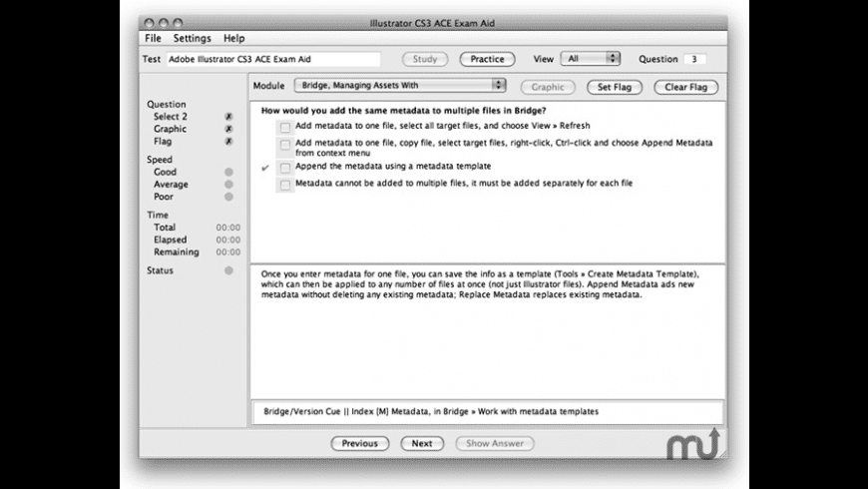Zoom the Exam Aid window

click(178, 23)
